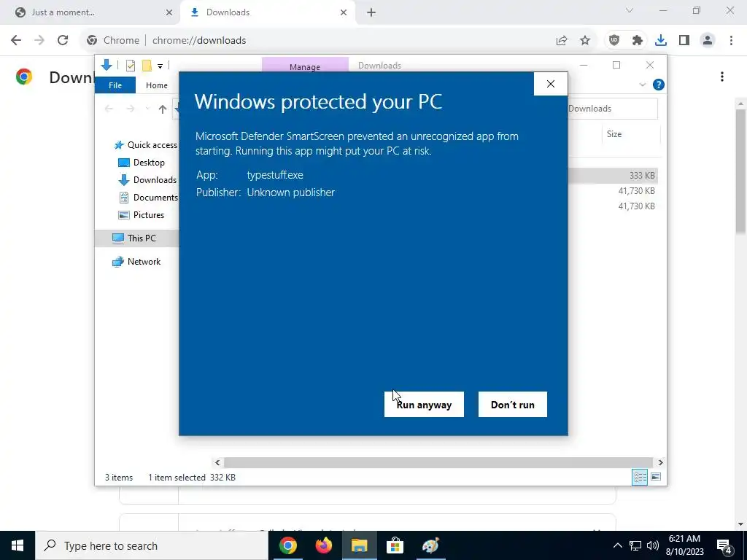Open the File tab in File Explorer
The image size is (747, 560).
[115, 85]
